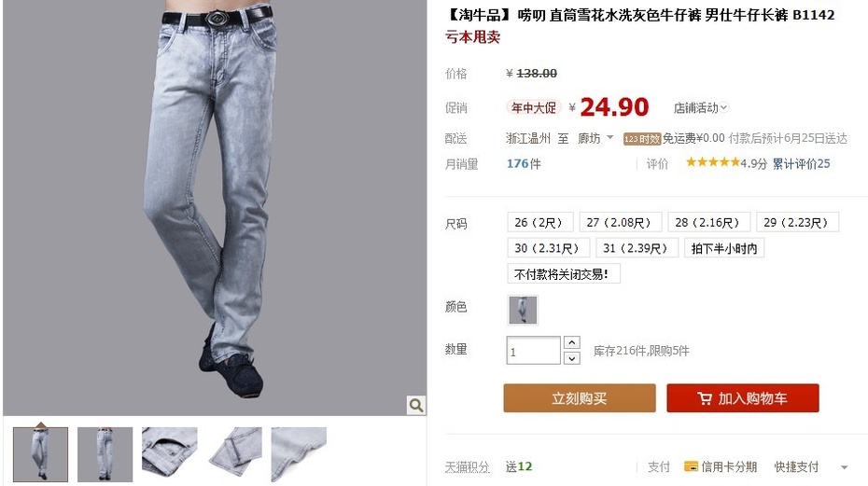View the second thumbnail showing jeans back
Screen dimensions: 868x486
(105, 454)
